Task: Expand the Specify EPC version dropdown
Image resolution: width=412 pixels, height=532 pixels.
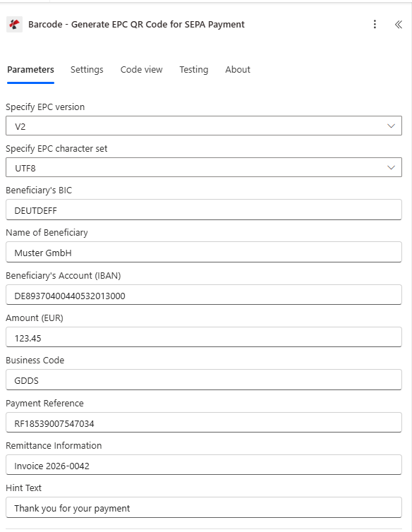Action: tap(204, 126)
